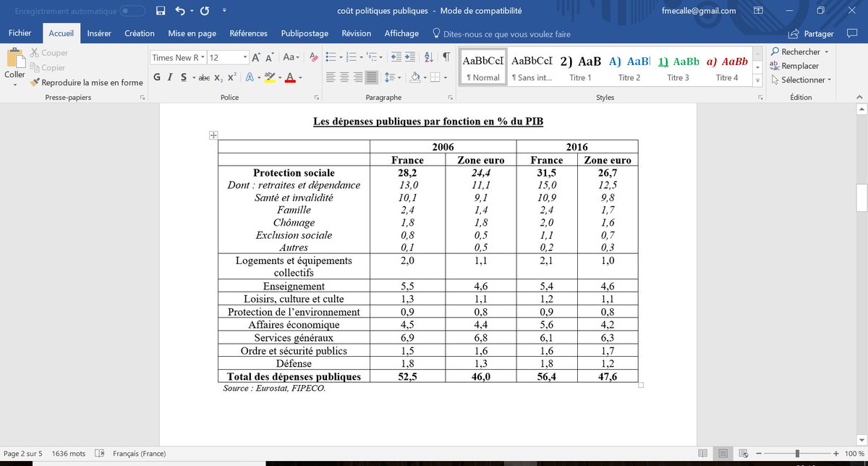Screen dimensions: 868x466
Task: Toggle show paragraph marks pilcrow
Action: pyautogui.click(x=446, y=57)
